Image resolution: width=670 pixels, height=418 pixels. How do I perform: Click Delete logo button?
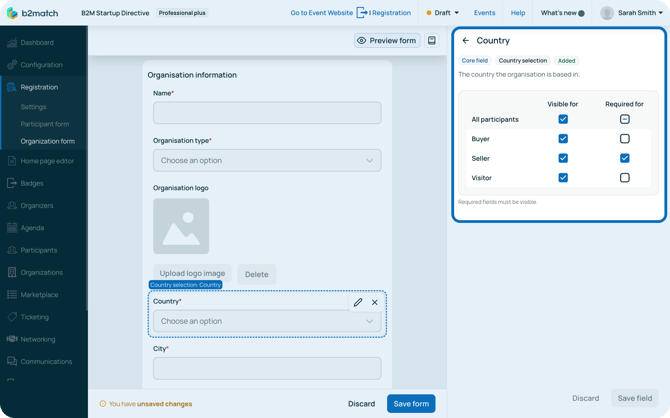coord(256,274)
